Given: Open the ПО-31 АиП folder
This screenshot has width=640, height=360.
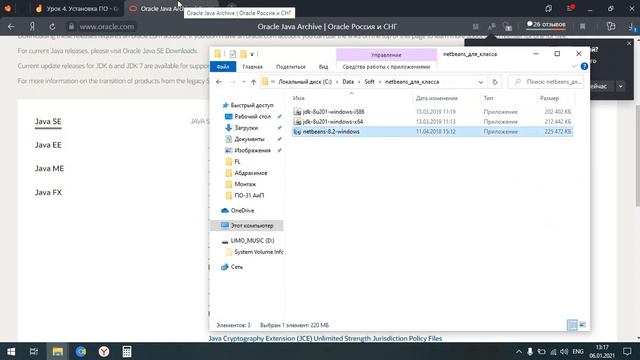Looking at the screenshot, I should tap(249, 196).
